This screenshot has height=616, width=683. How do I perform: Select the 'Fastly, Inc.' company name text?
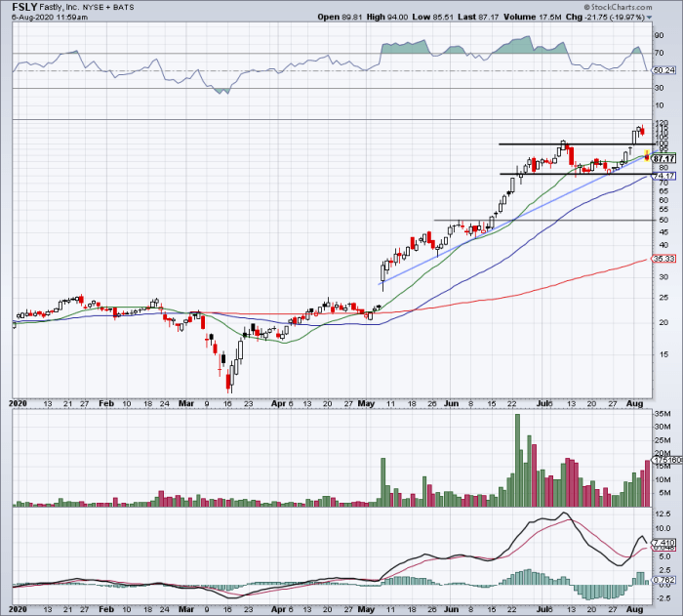(59, 7)
